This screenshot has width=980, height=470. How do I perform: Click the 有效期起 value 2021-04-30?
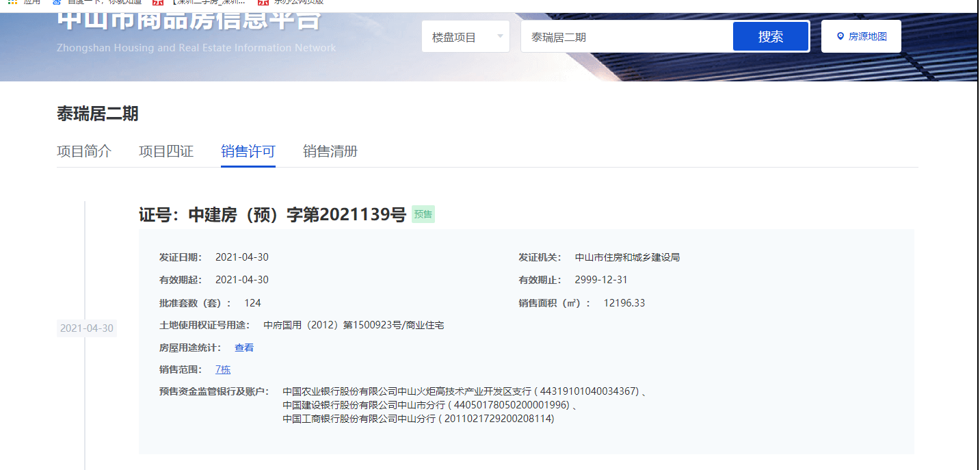point(242,280)
